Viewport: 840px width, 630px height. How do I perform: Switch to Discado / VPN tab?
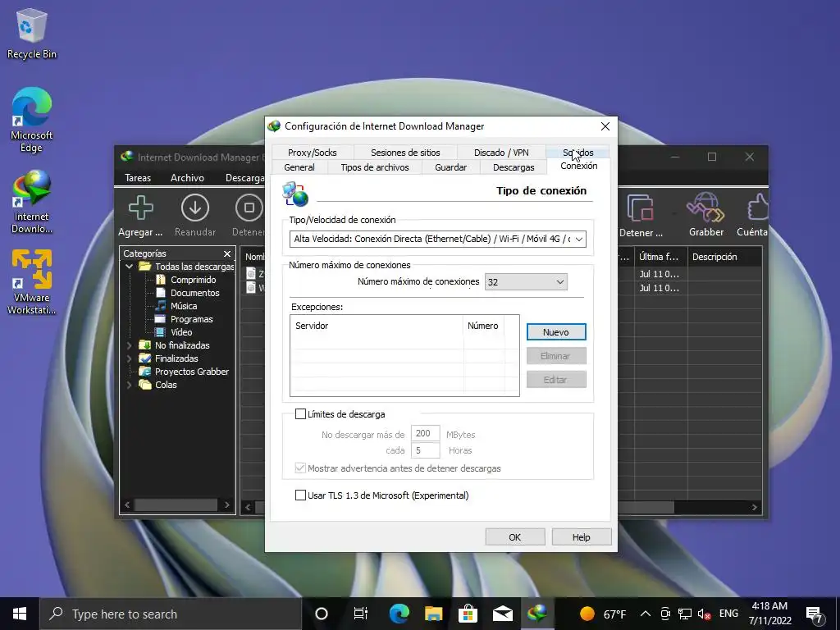coord(501,152)
